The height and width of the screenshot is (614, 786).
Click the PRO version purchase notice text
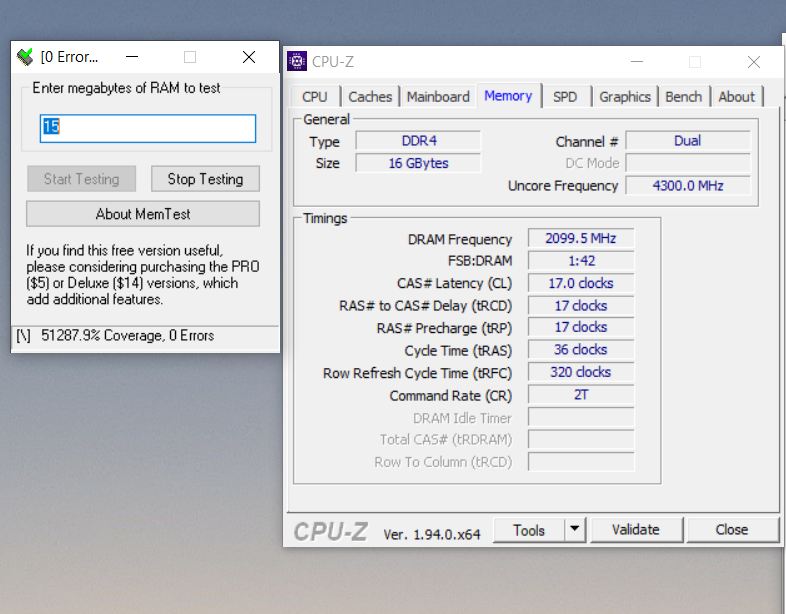(143, 275)
